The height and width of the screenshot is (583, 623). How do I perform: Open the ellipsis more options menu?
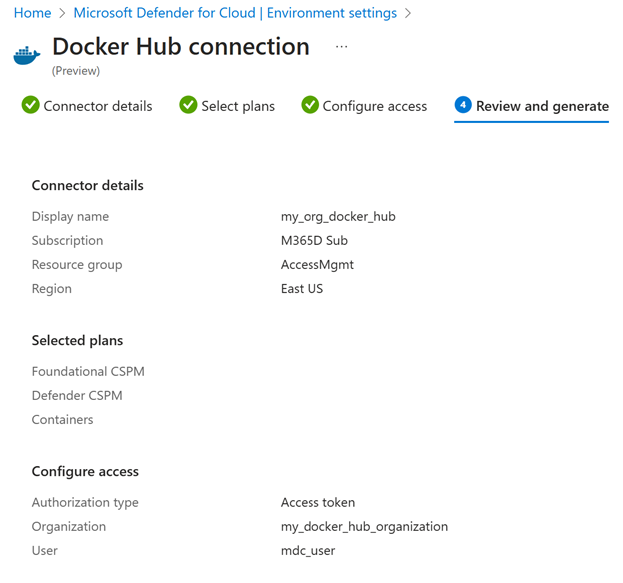coord(341,47)
